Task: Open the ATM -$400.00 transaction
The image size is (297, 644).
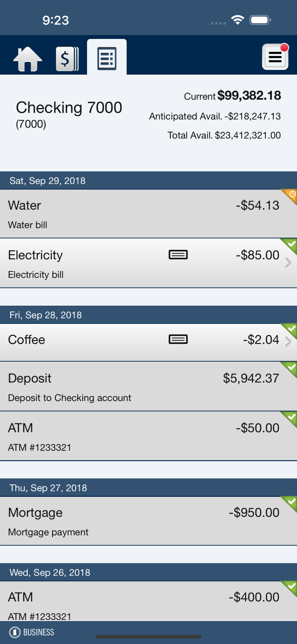Action: [148, 601]
